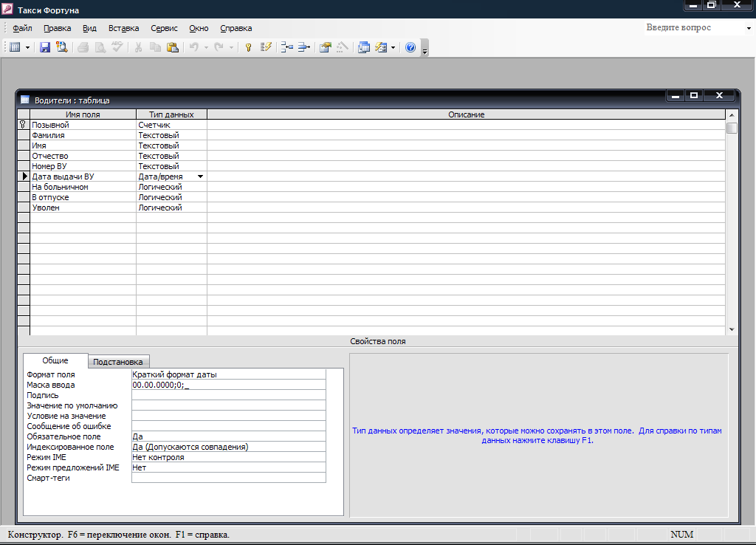Click the field grid scroll up arrow
756x545 pixels.
click(732, 115)
